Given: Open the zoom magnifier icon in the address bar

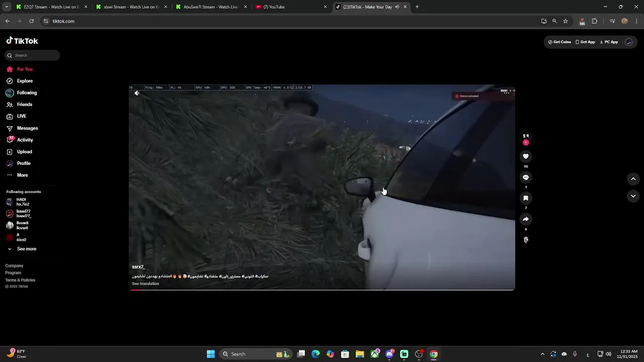Looking at the screenshot, I should pos(554,21).
